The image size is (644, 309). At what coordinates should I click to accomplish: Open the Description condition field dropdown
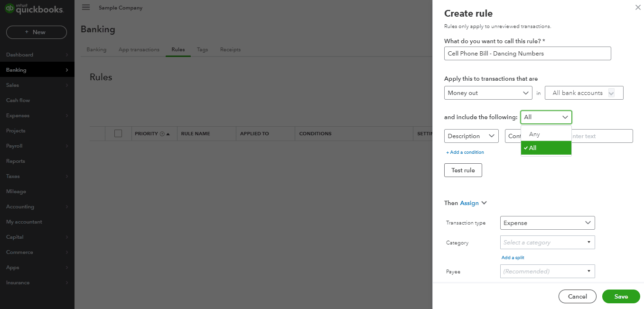[471, 136]
